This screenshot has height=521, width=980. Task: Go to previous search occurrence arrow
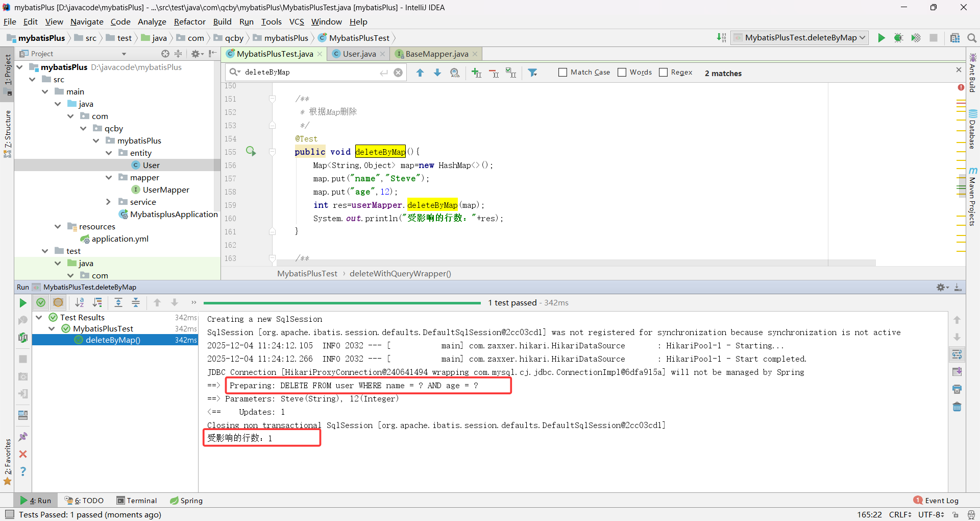(x=420, y=73)
